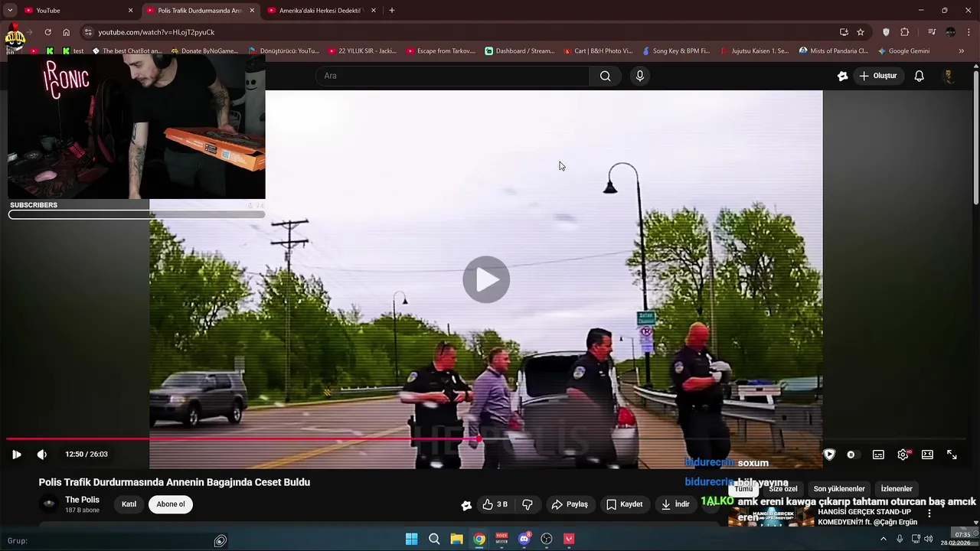Open the player settings gear
980x551 pixels.
point(903,455)
